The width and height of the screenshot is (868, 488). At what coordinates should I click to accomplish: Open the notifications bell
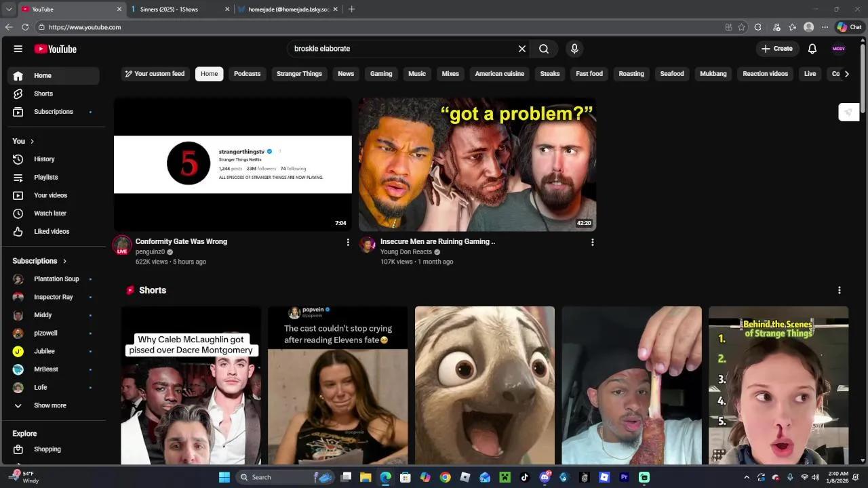coord(812,49)
